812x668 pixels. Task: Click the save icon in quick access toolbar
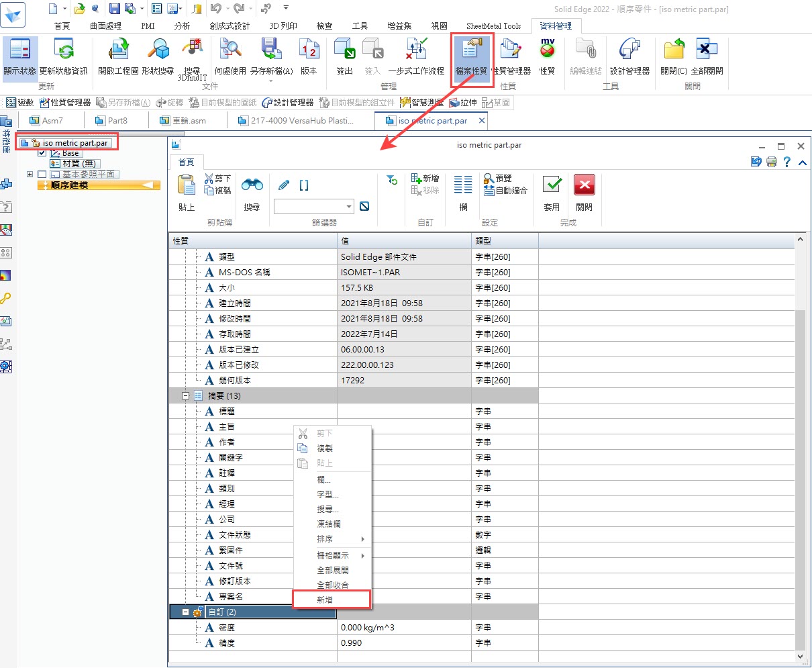[114, 9]
